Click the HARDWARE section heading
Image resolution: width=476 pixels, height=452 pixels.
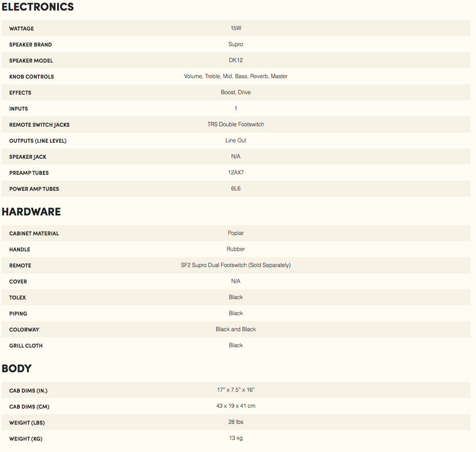pos(31,212)
